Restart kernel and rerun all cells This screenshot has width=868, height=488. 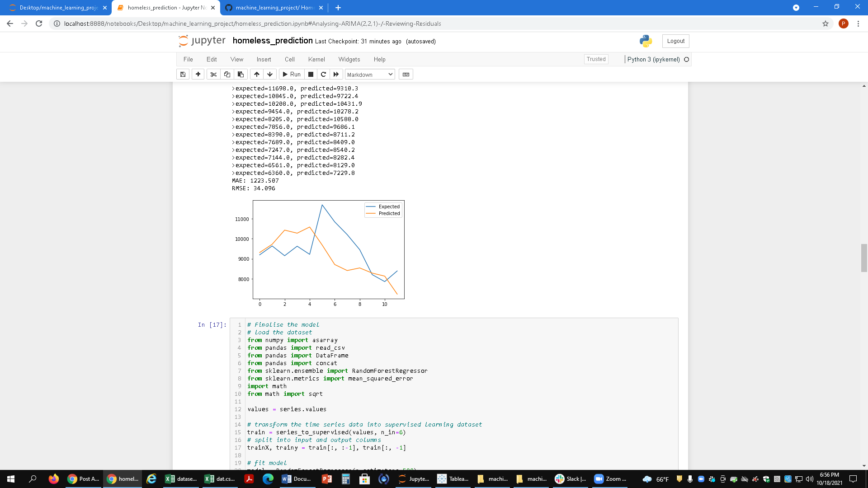pyautogui.click(x=336, y=74)
